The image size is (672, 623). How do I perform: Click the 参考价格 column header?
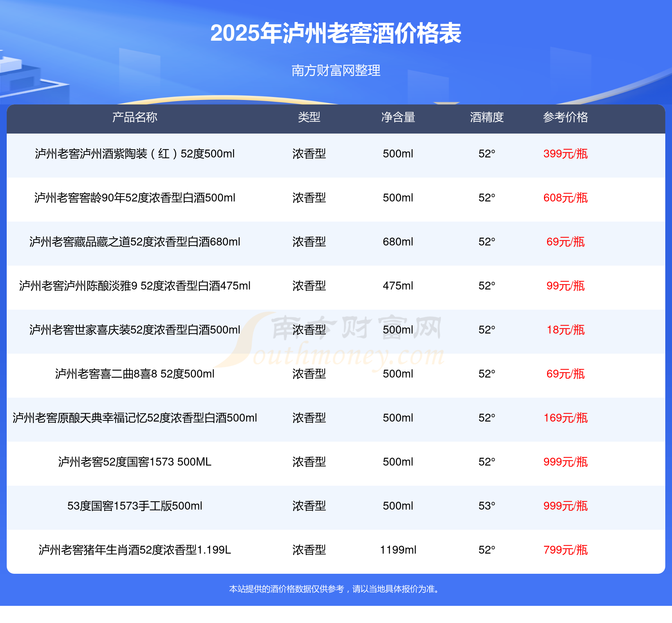(566, 117)
